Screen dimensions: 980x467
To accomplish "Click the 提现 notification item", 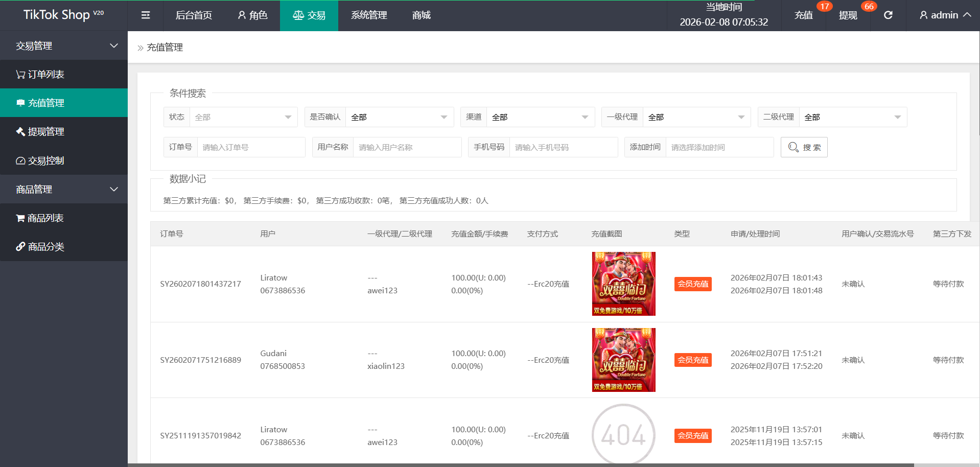I will point(848,15).
